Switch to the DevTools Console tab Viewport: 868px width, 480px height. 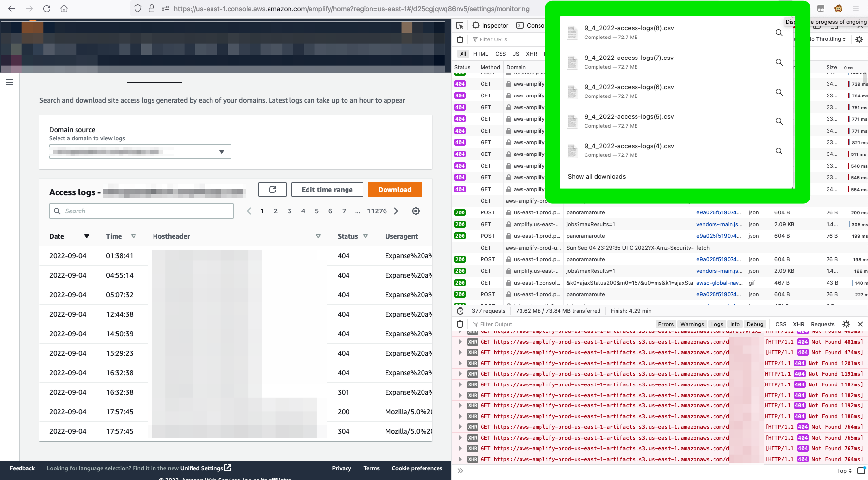click(530, 25)
